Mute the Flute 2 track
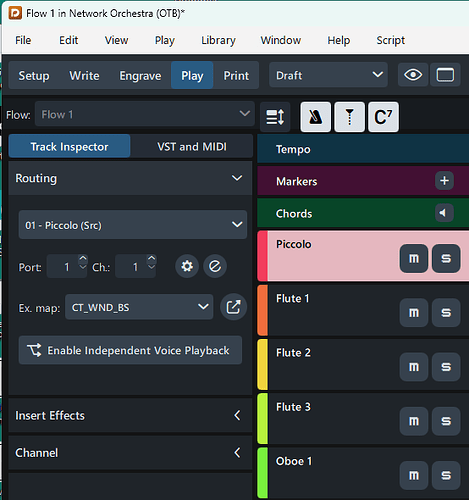 414,367
